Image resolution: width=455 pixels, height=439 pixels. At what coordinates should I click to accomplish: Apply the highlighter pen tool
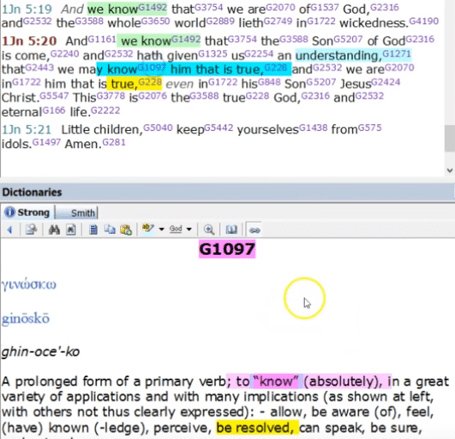pyautogui.click(x=148, y=229)
